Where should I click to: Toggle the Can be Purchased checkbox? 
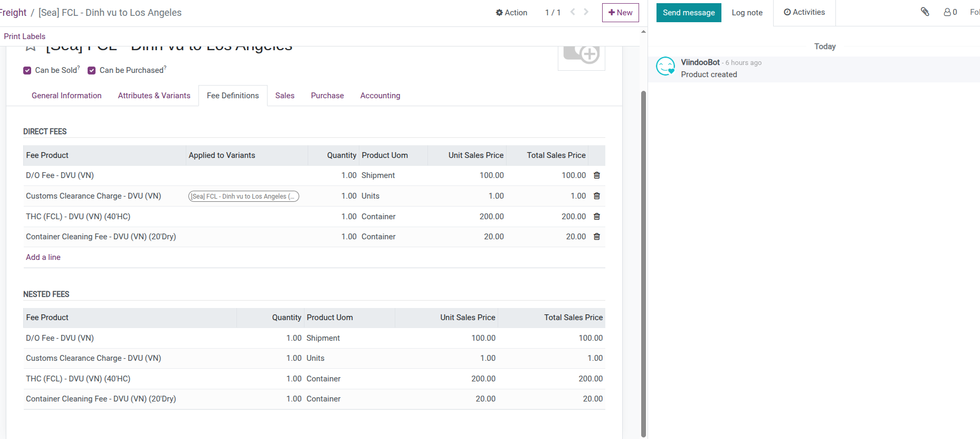click(x=92, y=70)
